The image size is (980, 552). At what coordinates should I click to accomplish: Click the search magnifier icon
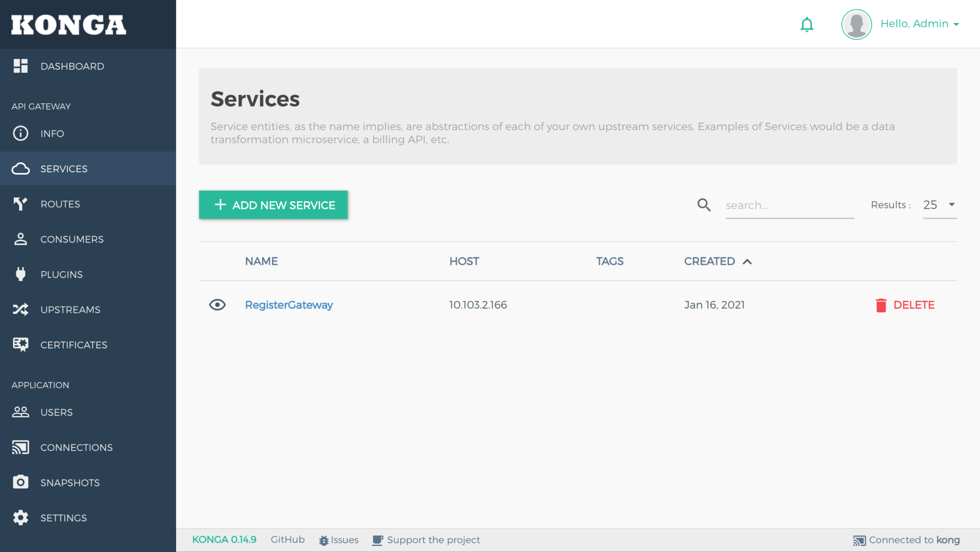pyautogui.click(x=703, y=205)
